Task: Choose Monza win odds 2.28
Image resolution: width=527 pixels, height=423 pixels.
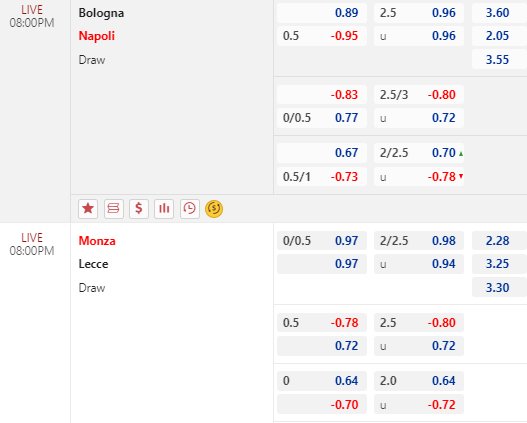Action: (x=499, y=241)
